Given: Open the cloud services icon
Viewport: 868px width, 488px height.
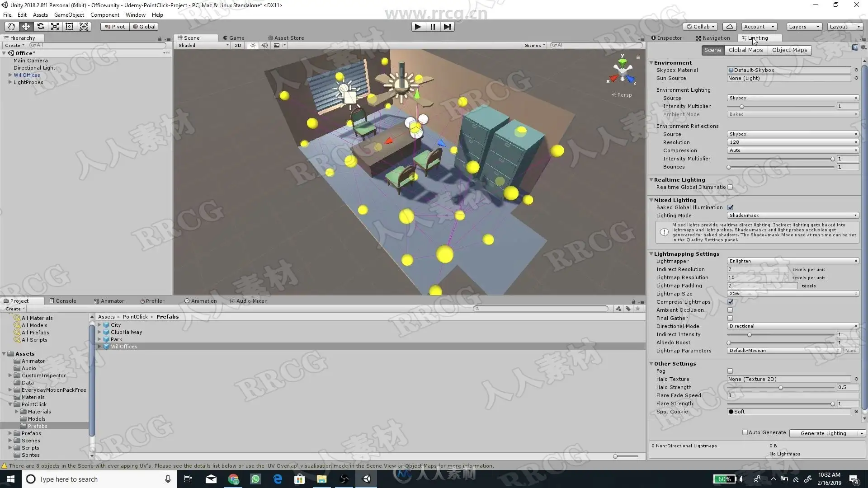Looking at the screenshot, I should (x=729, y=27).
